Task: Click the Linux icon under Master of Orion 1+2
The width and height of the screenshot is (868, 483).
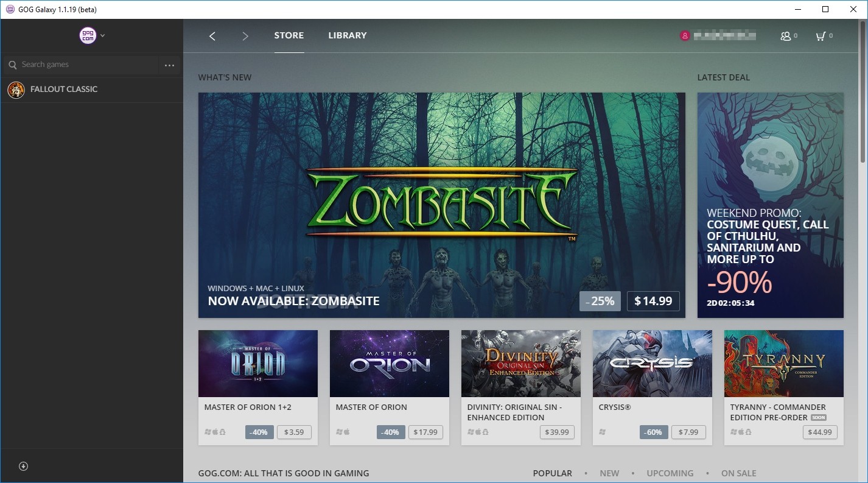Action: tap(222, 432)
